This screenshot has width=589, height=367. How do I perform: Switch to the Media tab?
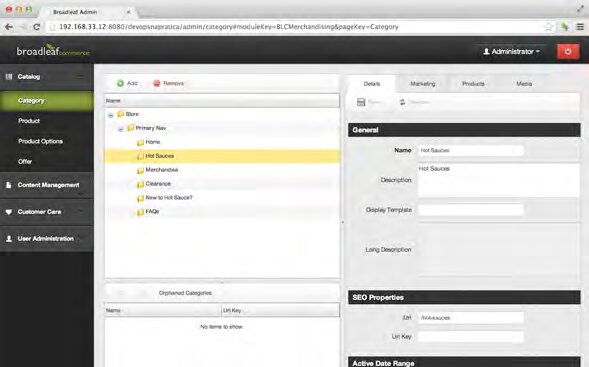pyautogui.click(x=524, y=84)
